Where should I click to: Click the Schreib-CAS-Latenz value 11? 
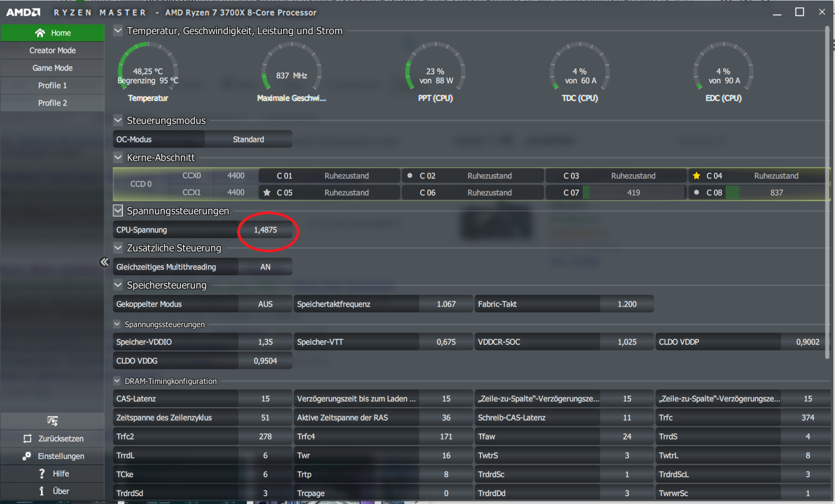[x=627, y=418]
